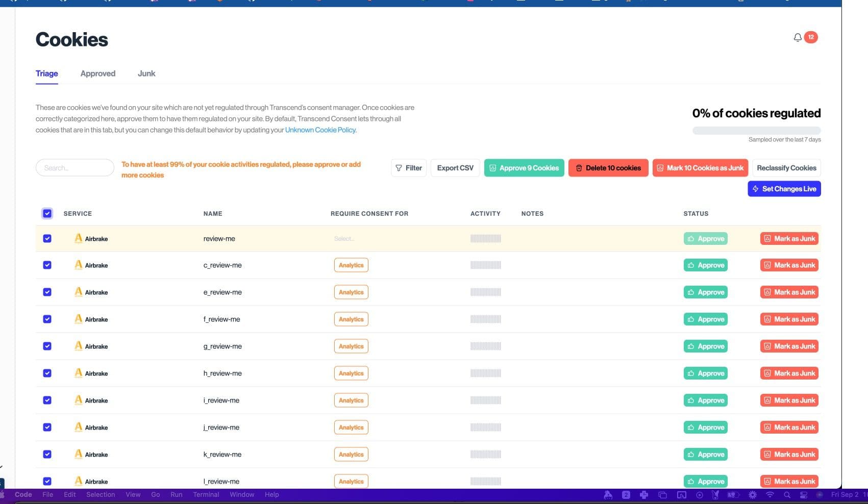Viewport: 868px width, 504px height.
Task: Click the Airbrake logo in k_review-me row
Action: coord(78,454)
